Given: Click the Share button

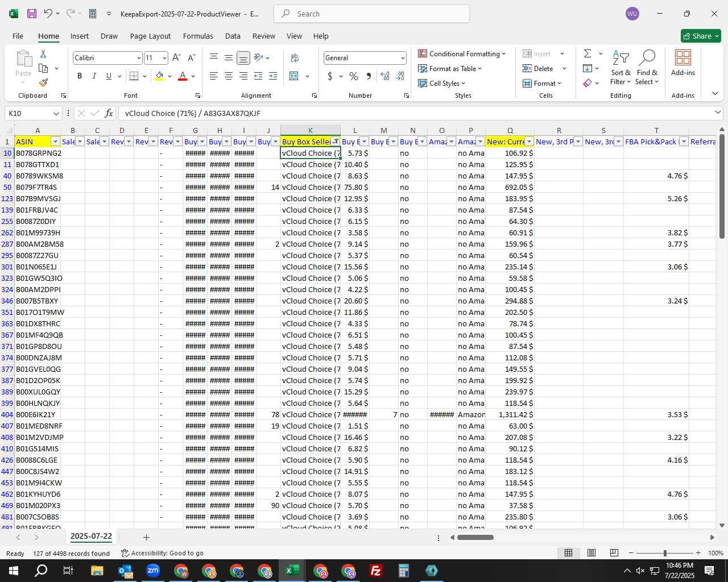Looking at the screenshot, I should pos(701,36).
